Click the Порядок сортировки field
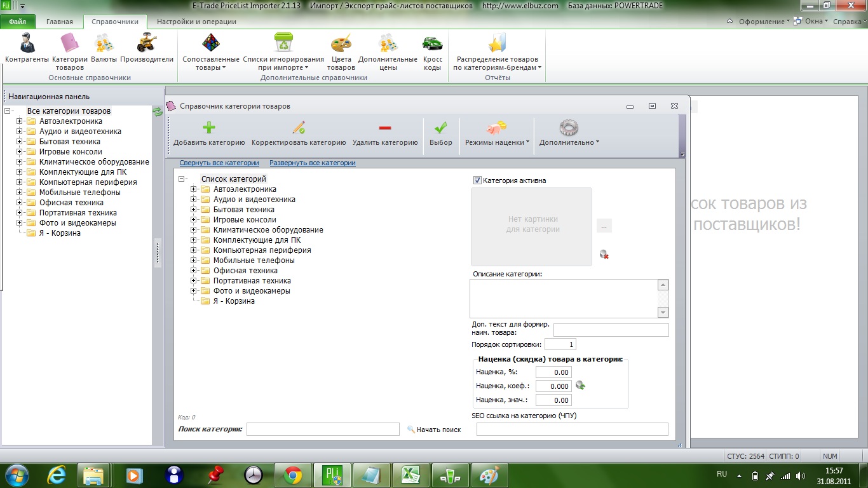 (560, 344)
